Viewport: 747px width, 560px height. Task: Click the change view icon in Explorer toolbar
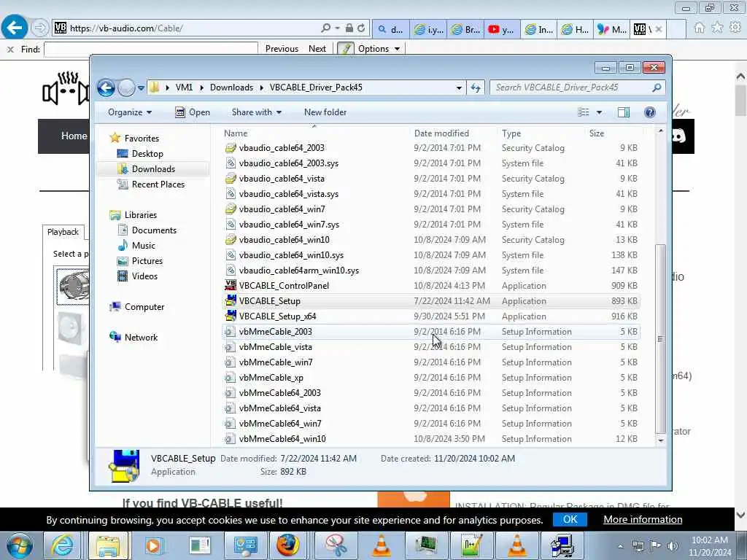[x=584, y=112]
